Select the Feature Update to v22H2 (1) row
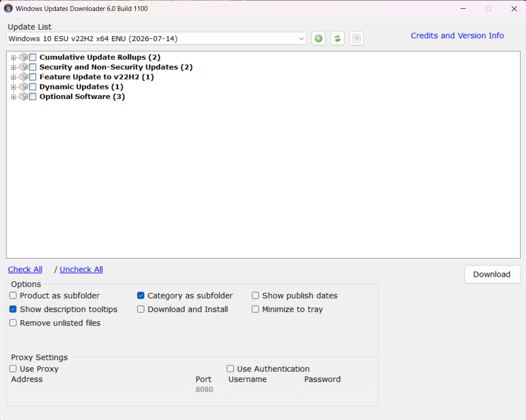The image size is (526, 420). 97,77
